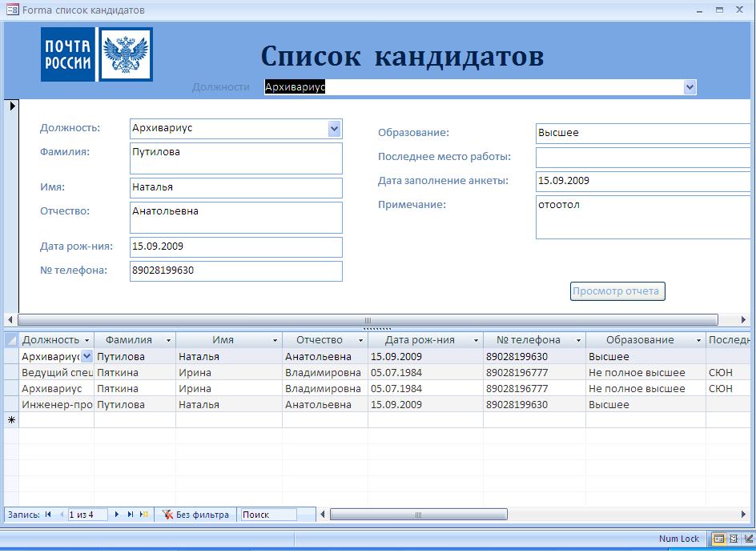Open the top Должности combo box dropdown
The height and width of the screenshot is (553, 756).
coord(690,87)
